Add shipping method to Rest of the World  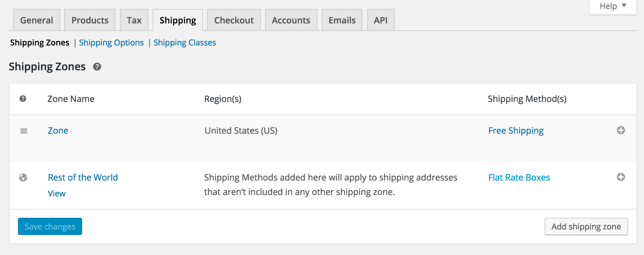(621, 177)
